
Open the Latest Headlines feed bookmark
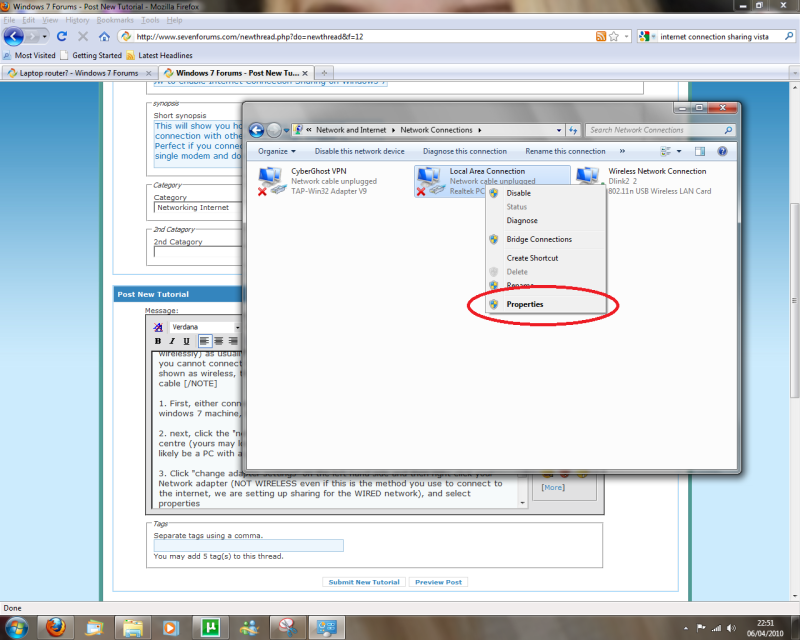pyautogui.click(x=159, y=55)
